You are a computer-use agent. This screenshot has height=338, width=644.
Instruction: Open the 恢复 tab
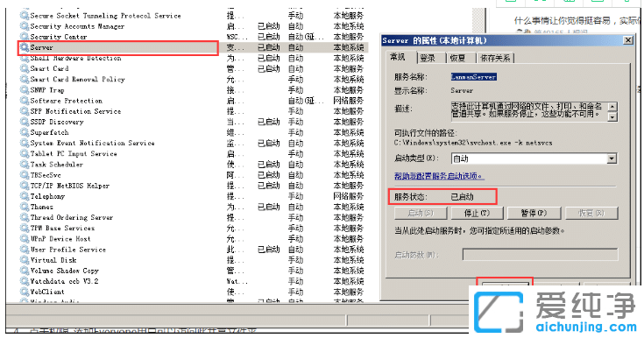(457, 59)
